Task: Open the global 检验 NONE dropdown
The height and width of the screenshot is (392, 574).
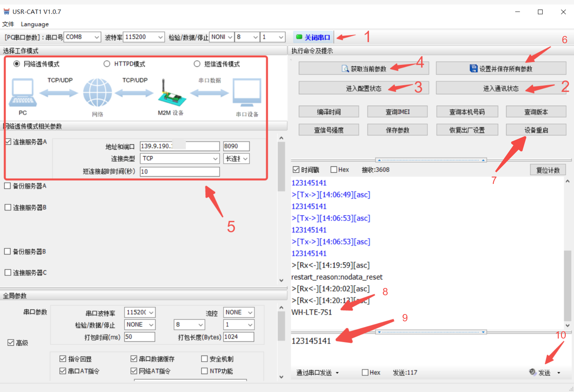Action: pos(140,325)
